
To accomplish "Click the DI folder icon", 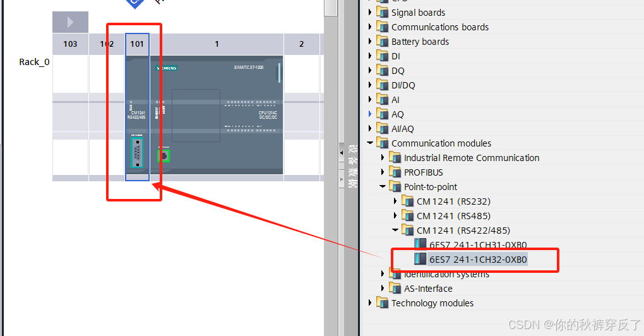I will coord(382,56).
